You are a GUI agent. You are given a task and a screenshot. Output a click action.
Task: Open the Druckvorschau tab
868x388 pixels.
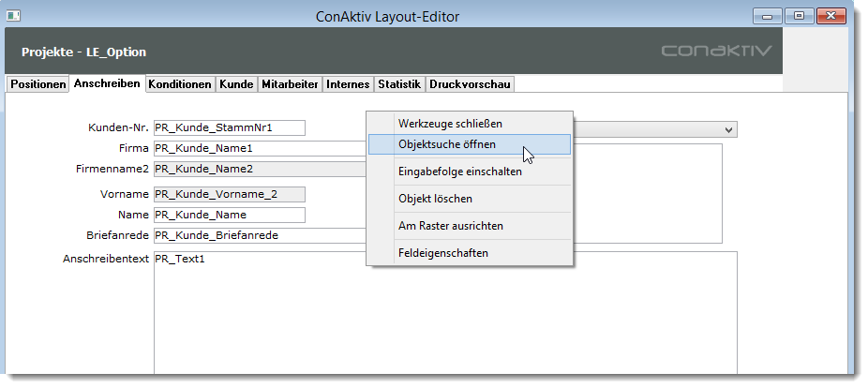[470, 84]
